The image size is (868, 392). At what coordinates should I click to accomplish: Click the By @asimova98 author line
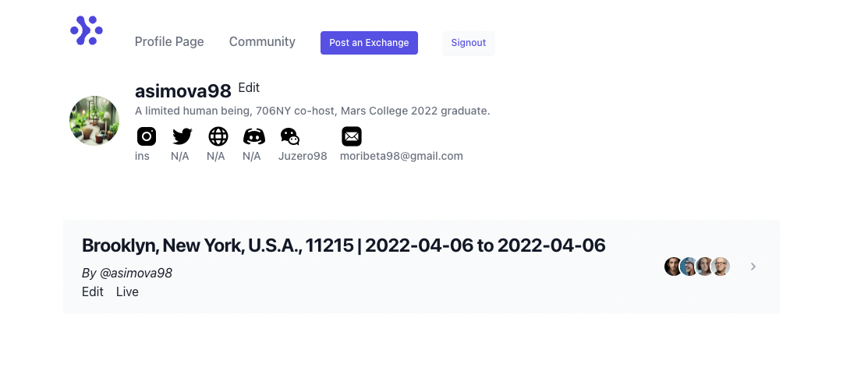(x=127, y=273)
